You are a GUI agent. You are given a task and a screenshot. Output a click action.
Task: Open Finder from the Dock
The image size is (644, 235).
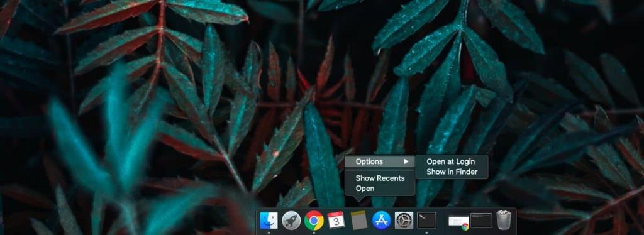pyautogui.click(x=269, y=221)
